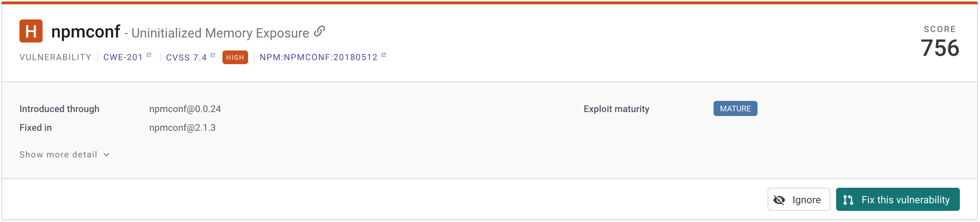The width and height of the screenshot is (980, 222).
Task: Click the HIGH severity badge
Action: click(235, 57)
